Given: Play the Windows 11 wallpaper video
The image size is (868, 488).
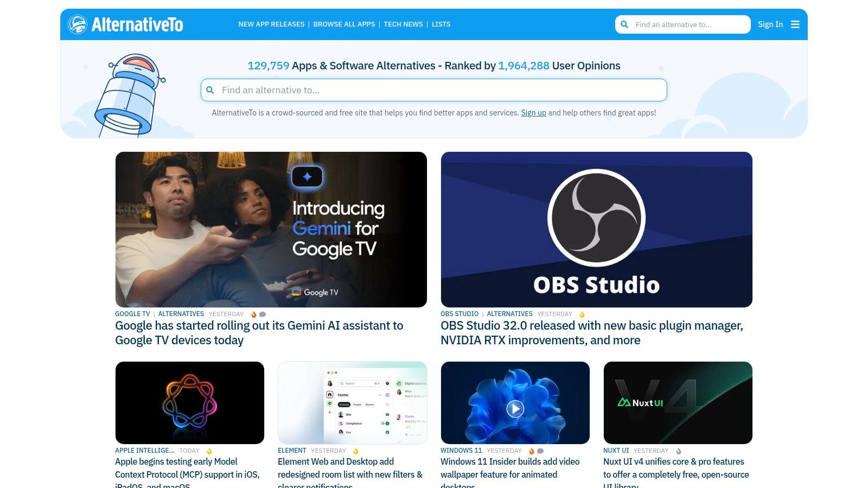Looking at the screenshot, I should tap(515, 408).
